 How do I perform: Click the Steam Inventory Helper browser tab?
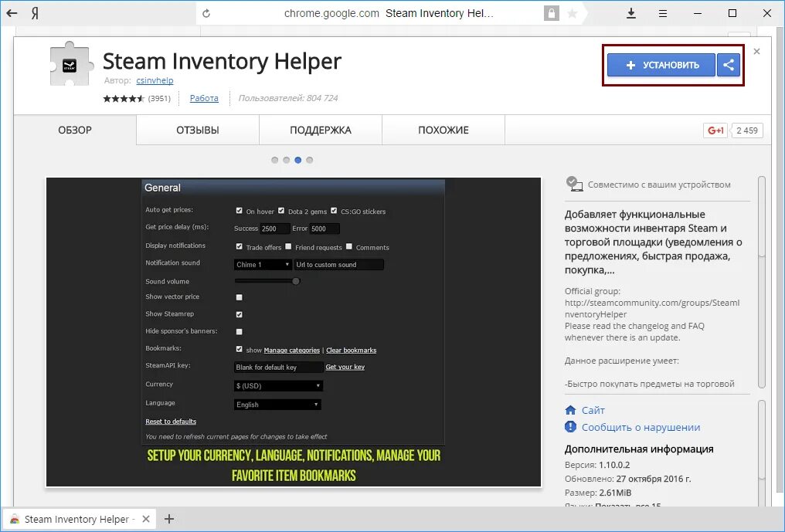point(80,519)
